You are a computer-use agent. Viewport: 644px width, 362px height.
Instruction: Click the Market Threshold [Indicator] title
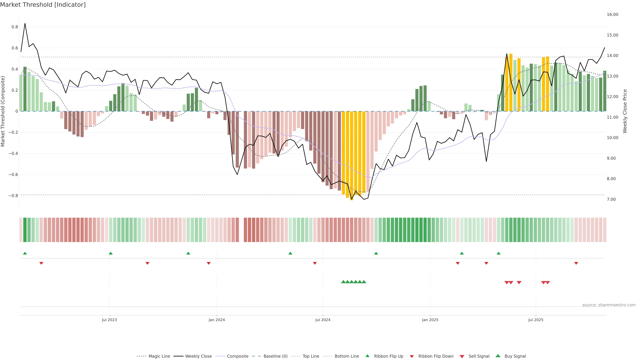[43, 5]
